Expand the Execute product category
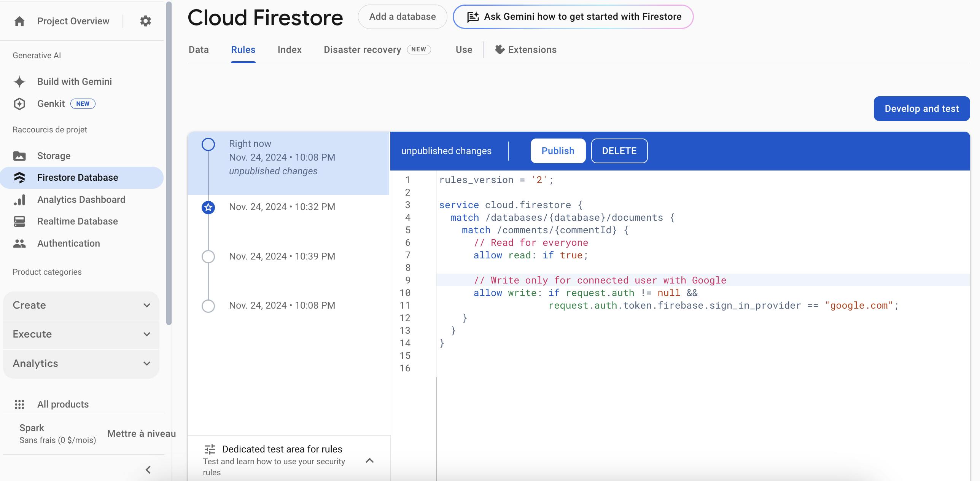The width and height of the screenshot is (980, 481). [81, 334]
